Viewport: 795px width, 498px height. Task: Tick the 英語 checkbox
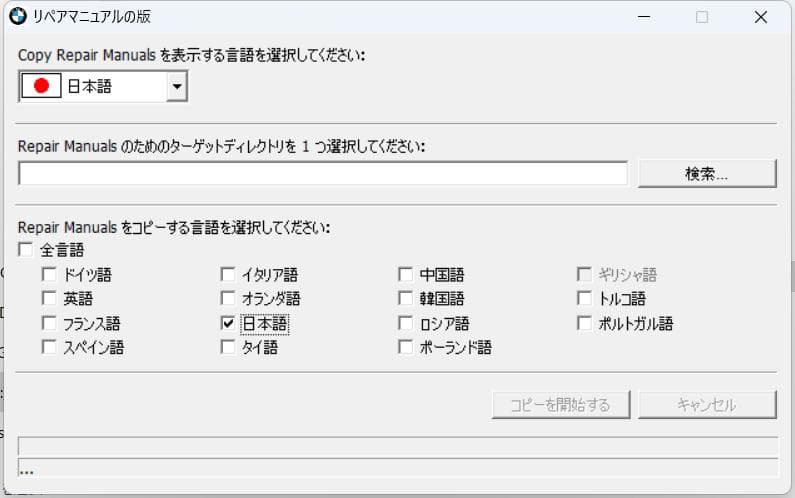(49, 298)
